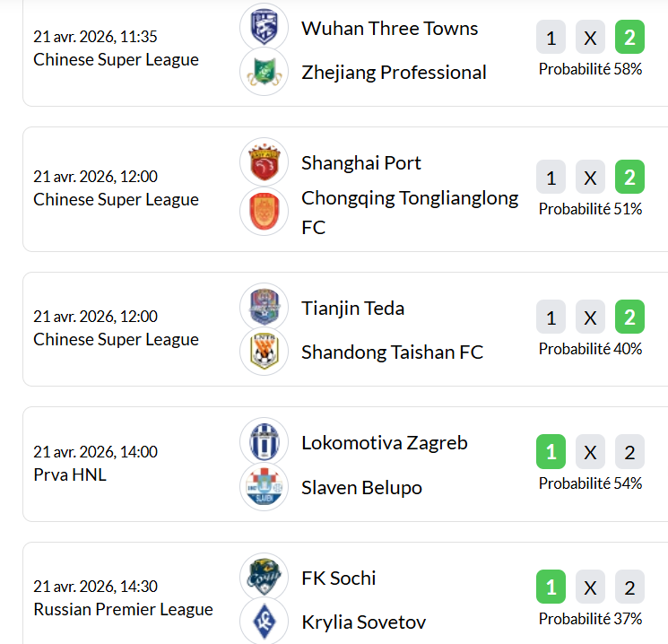Click the Wuhan Three Towns team logo
This screenshot has height=644, width=668.
[264, 27]
